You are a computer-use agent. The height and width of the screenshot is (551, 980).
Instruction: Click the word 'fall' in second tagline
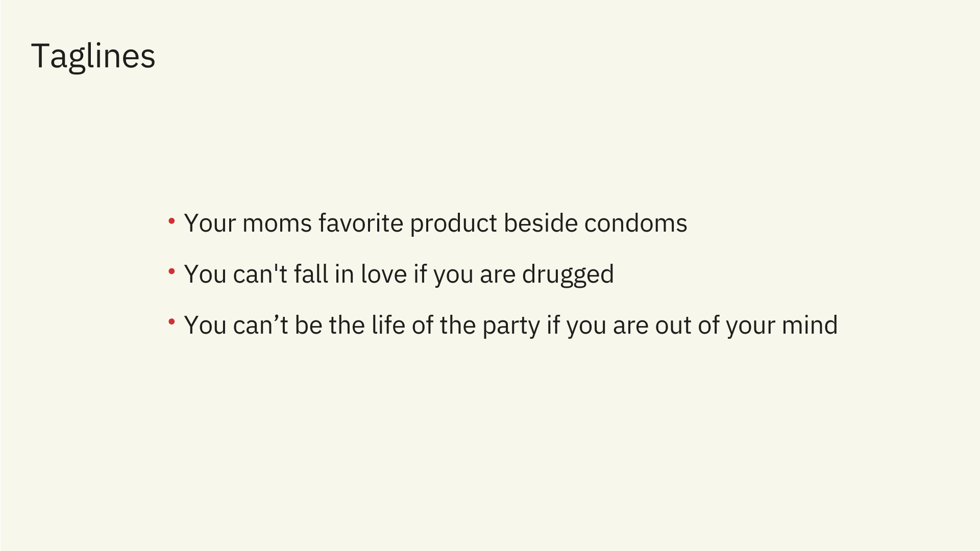coord(310,274)
